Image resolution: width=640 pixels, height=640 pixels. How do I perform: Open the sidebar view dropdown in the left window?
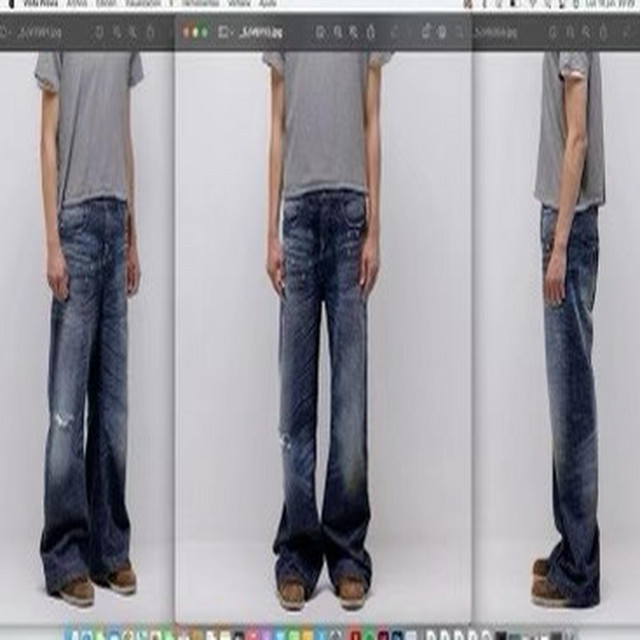[x=5, y=32]
